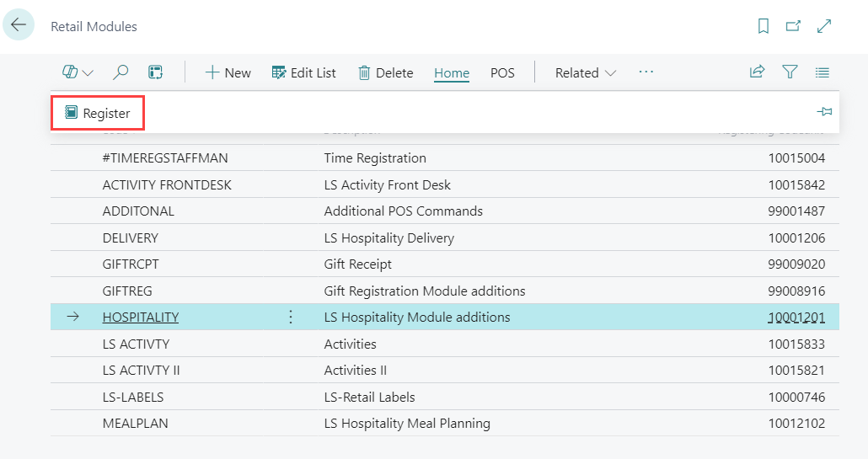Click the Register button

pyautogui.click(x=98, y=113)
